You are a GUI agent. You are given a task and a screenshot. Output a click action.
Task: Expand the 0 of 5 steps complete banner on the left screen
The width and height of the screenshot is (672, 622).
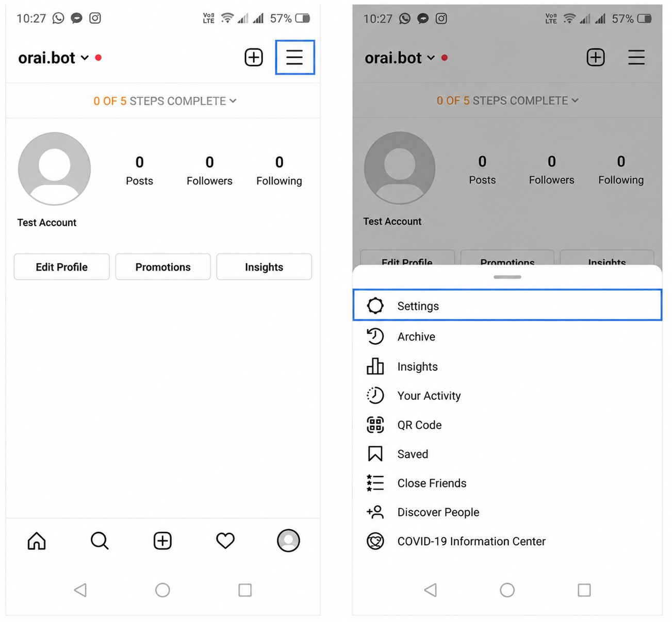(x=165, y=101)
